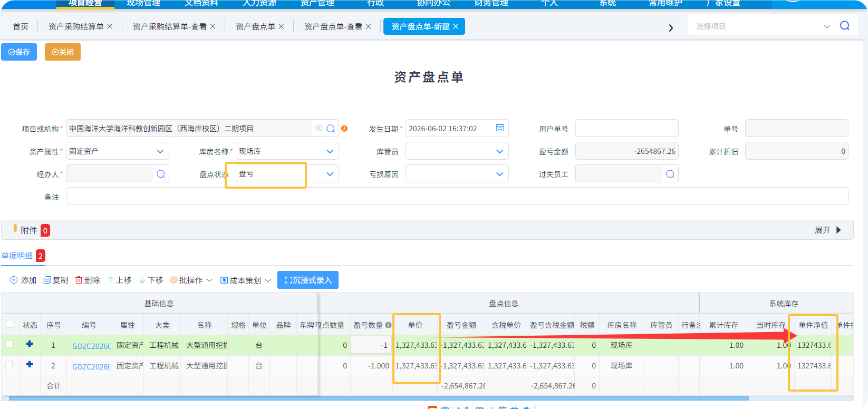This screenshot has width=868, height=409.
Task: Click the 保存 button
Action: [x=19, y=52]
